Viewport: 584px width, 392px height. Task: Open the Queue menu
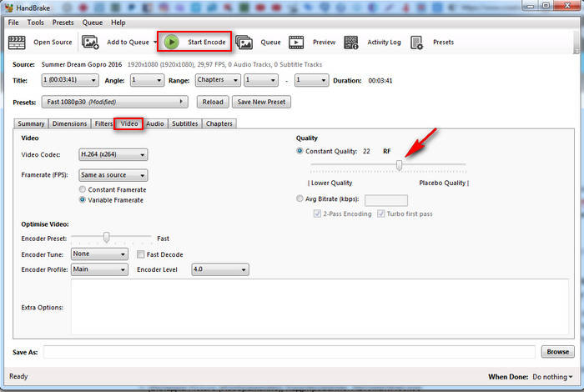coord(93,23)
